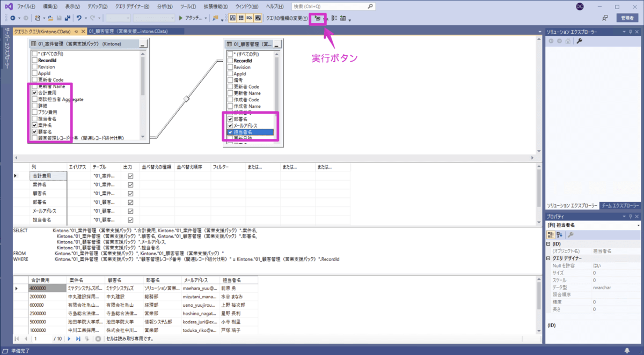Close the クエリ2 document tab
The width and height of the screenshot is (644, 355).
coord(83,31)
